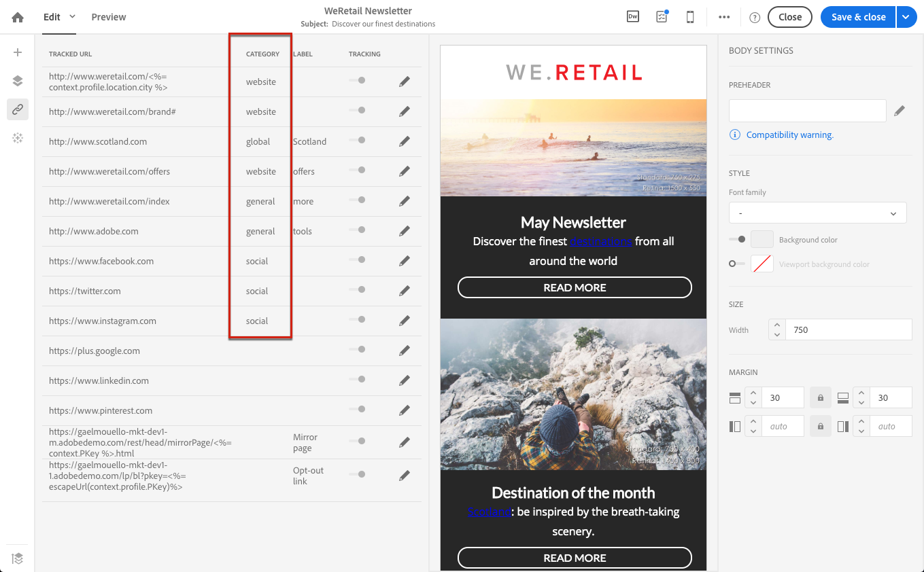This screenshot has height=572, width=924.
Task: Sort by the CATEGORY column header
Action: 262,54
